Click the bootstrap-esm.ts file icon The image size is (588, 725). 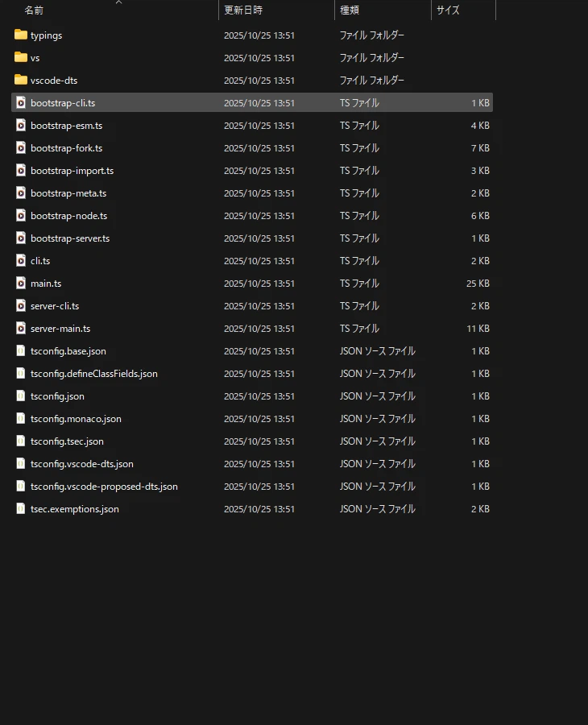click(x=21, y=125)
